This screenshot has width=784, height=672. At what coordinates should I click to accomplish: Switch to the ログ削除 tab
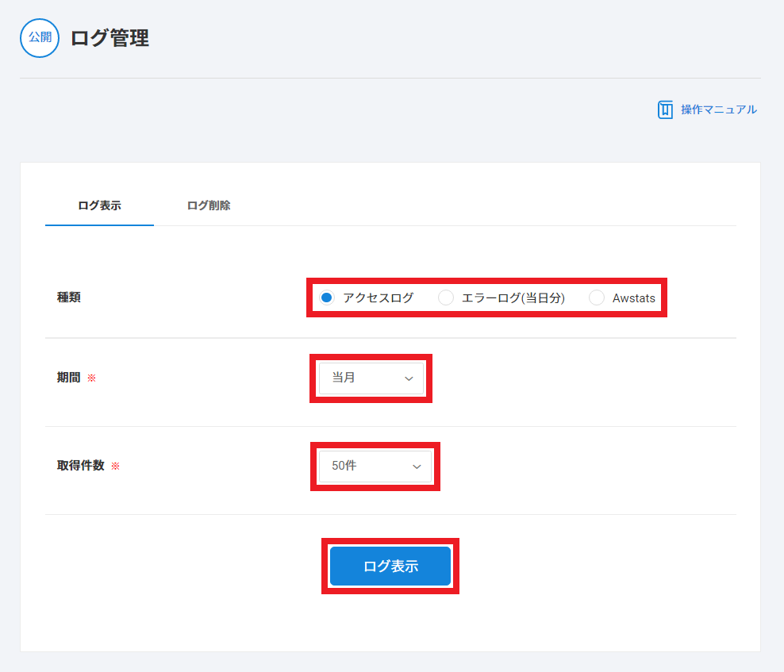click(x=209, y=205)
